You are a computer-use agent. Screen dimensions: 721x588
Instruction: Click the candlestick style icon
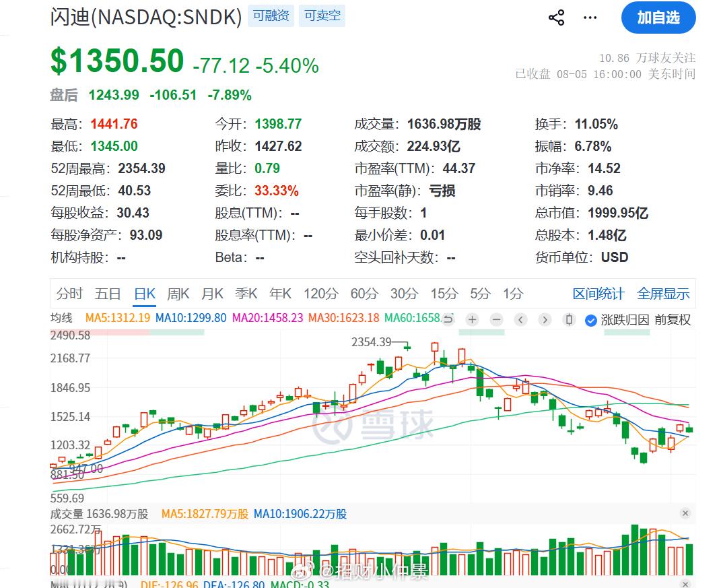point(570,319)
